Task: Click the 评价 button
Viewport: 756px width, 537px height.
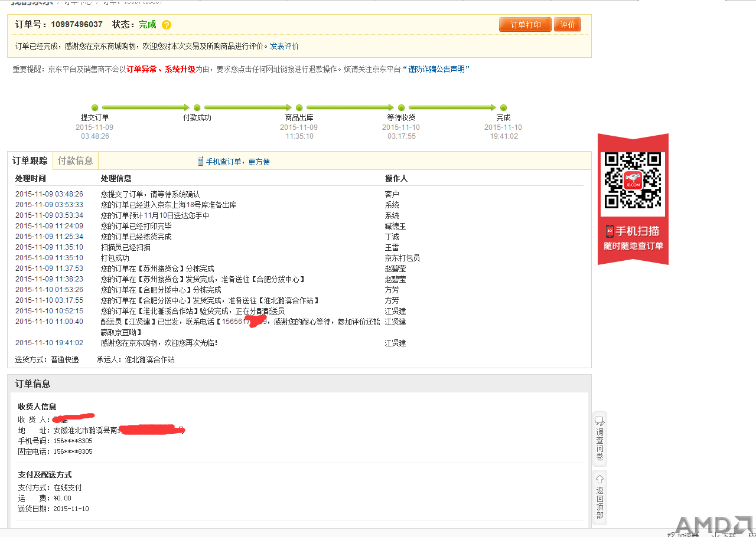Action: click(x=568, y=25)
